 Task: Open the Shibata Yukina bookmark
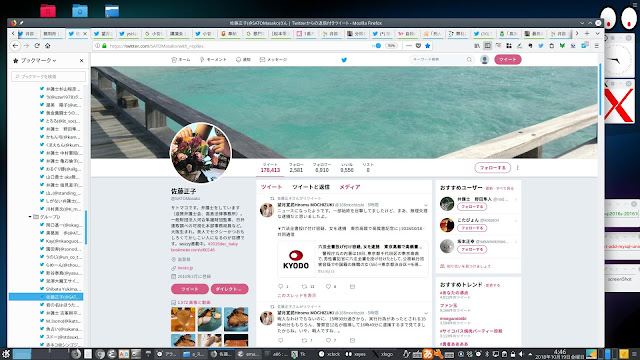point(60,289)
